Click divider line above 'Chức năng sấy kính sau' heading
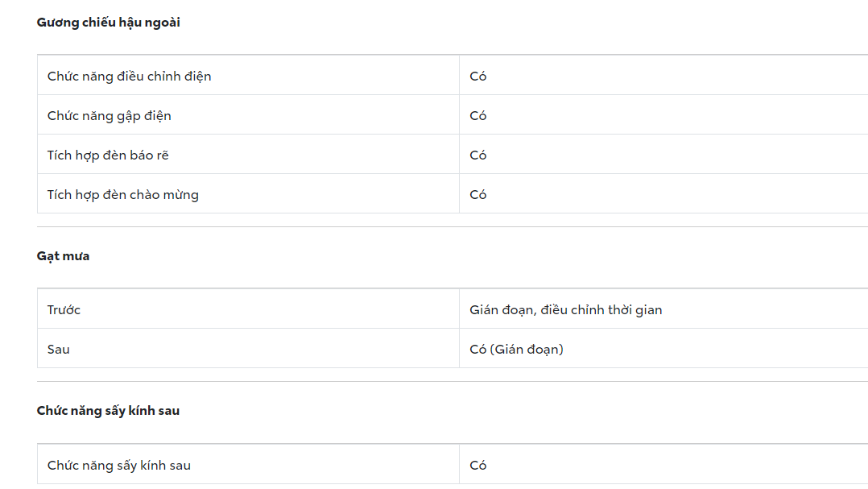Screen dimensions: 868x489 coord(451,382)
